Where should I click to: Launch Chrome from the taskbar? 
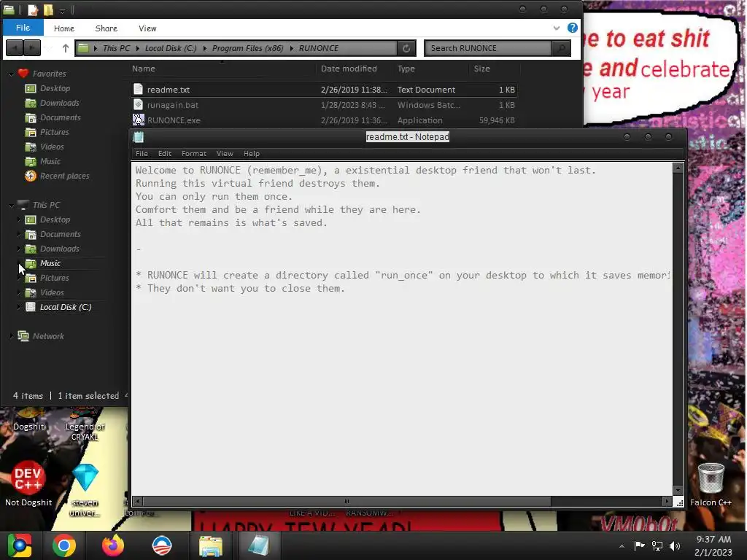coord(64,545)
